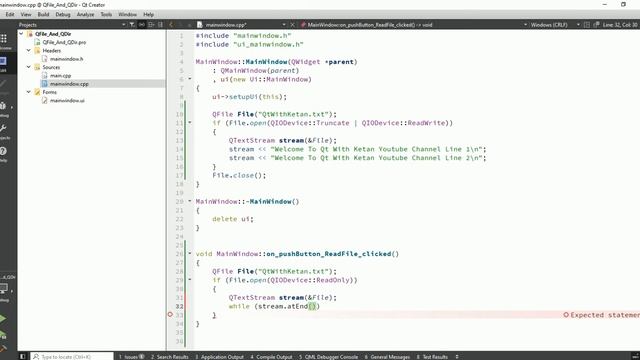This screenshot has height=360, width=640.
Task: Fold the on_pushButton_ReadFile_clicked function at line 26
Action: (x=190, y=253)
